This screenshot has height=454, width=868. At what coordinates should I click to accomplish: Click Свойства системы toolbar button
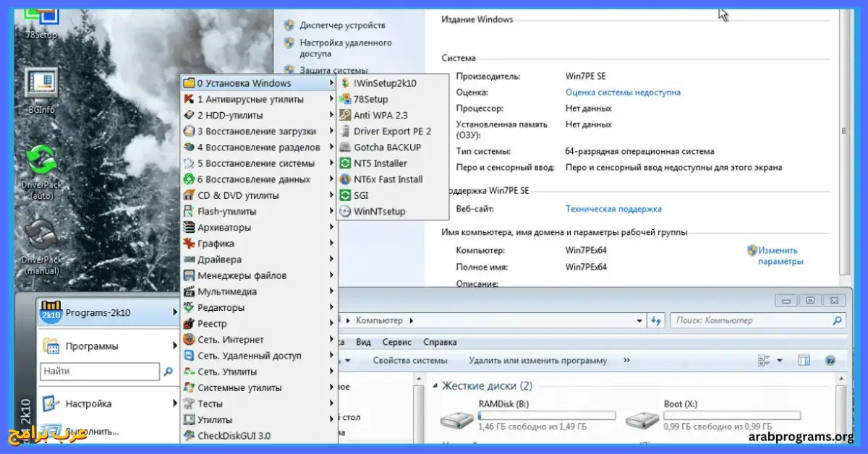(x=410, y=360)
